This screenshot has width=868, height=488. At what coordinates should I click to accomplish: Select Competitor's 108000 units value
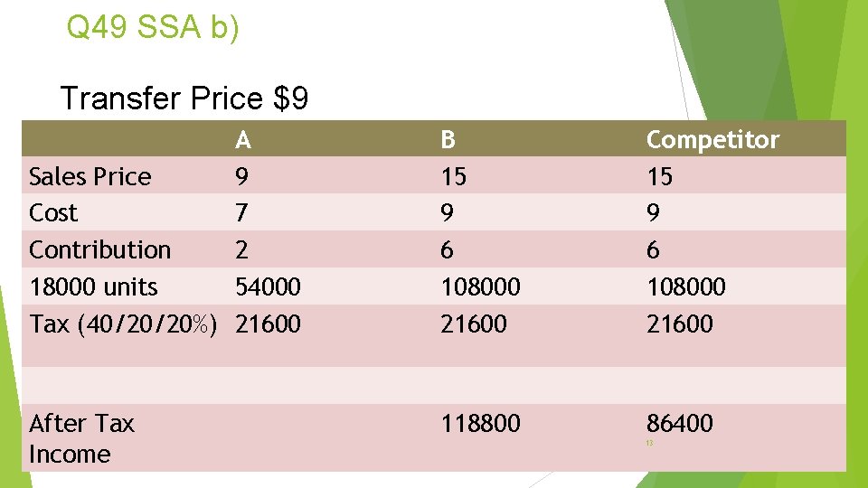[x=685, y=287]
